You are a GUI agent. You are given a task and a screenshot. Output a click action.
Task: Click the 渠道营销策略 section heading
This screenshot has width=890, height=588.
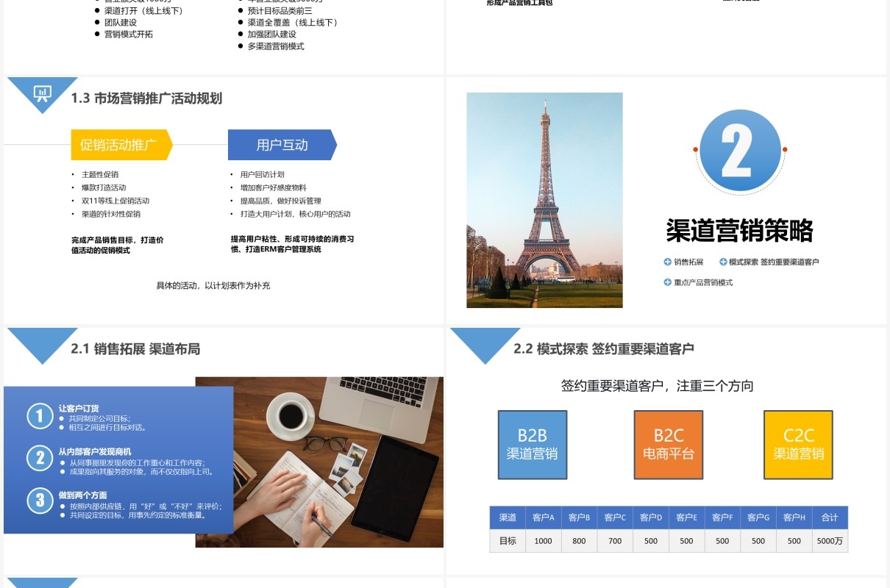[x=739, y=231]
